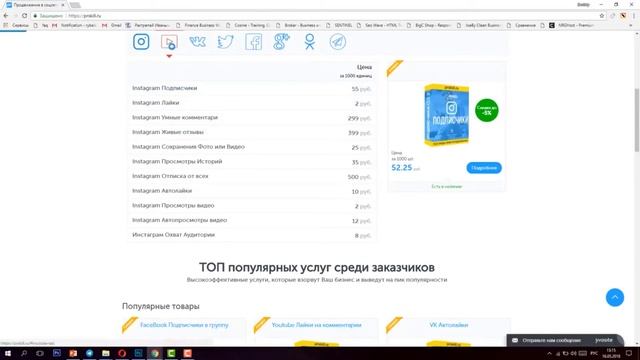Select Instagram Просмотры видео row
This screenshot has width=640, height=360.
click(x=251, y=206)
